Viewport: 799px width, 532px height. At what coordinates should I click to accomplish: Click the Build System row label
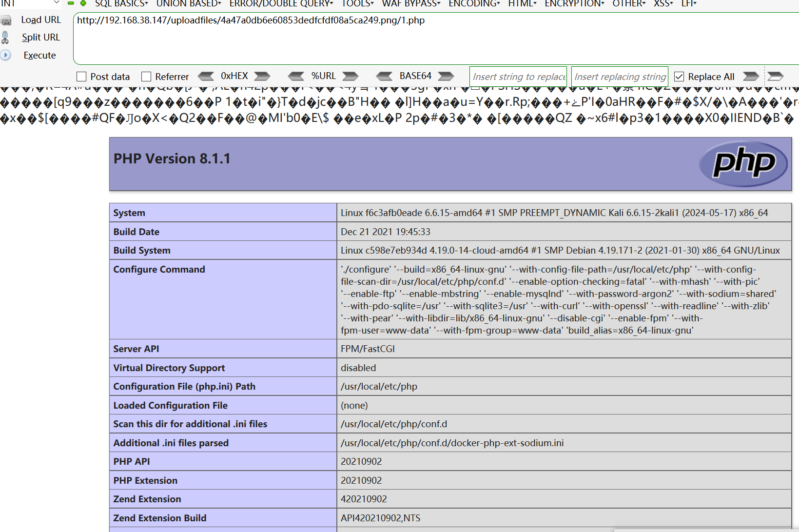click(x=142, y=251)
